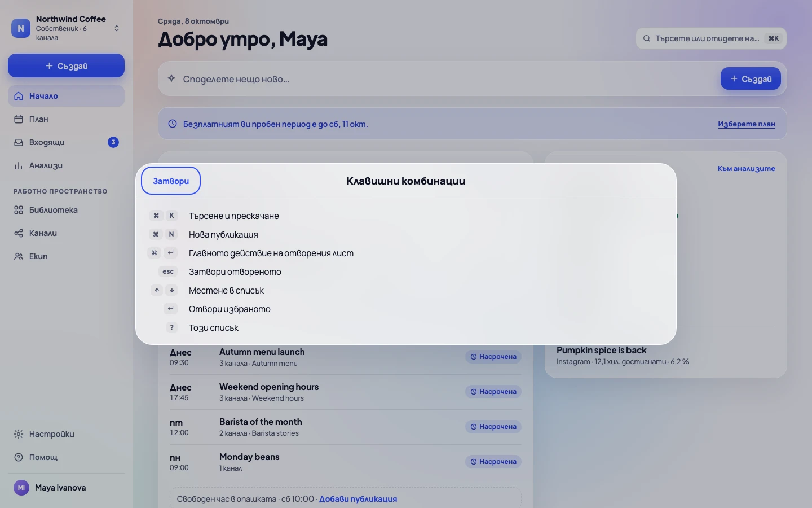Click Добави публикация link
The width and height of the screenshot is (812, 508).
coord(358,499)
